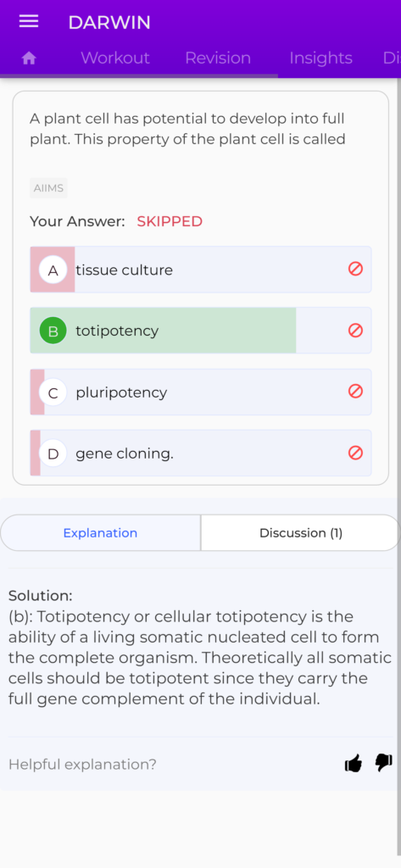
Task: Select option D circle
Action: 53,453
